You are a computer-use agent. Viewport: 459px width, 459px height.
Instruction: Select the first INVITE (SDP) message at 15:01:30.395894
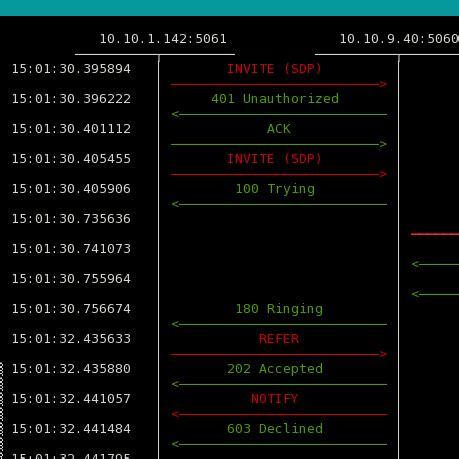click(x=274, y=69)
